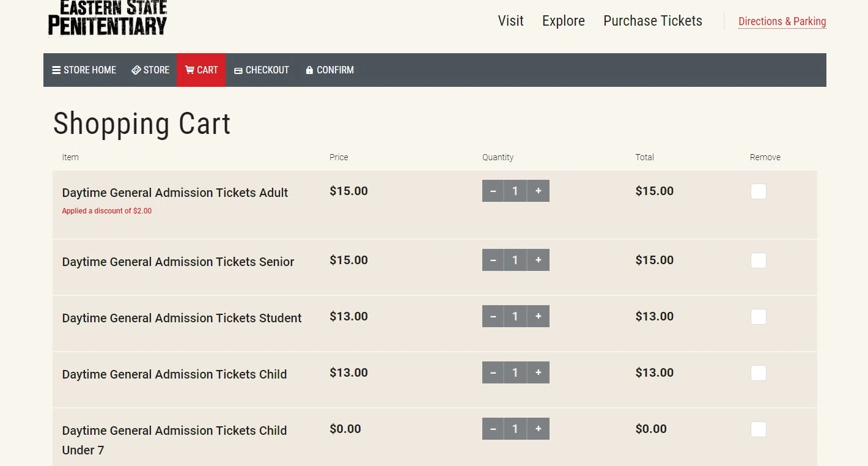Viewport: 868px width, 466px height.
Task: Click the 'Quantity' column header
Action: tap(498, 157)
